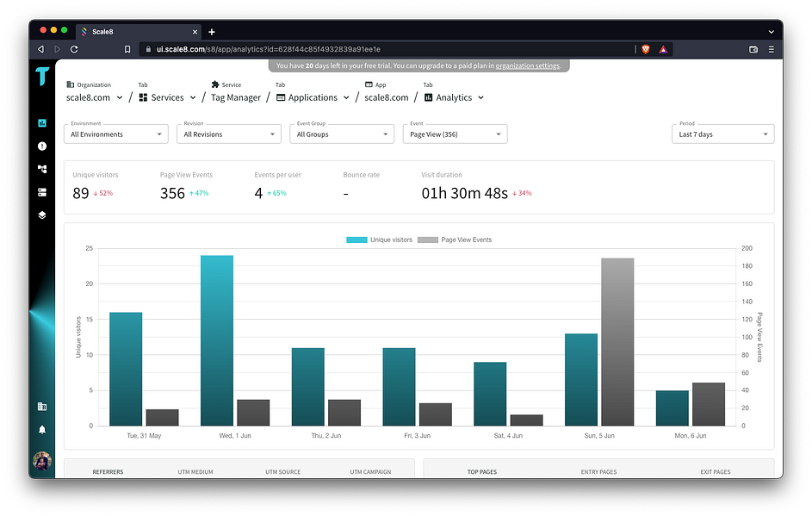The height and width of the screenshot is (517, 812).
Task: Open the server storage icon in sidebar
Action: (x=42, y=192)
